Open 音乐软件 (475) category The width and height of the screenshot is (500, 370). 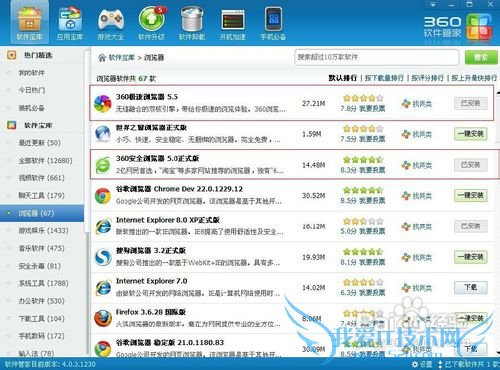(41, 248)
